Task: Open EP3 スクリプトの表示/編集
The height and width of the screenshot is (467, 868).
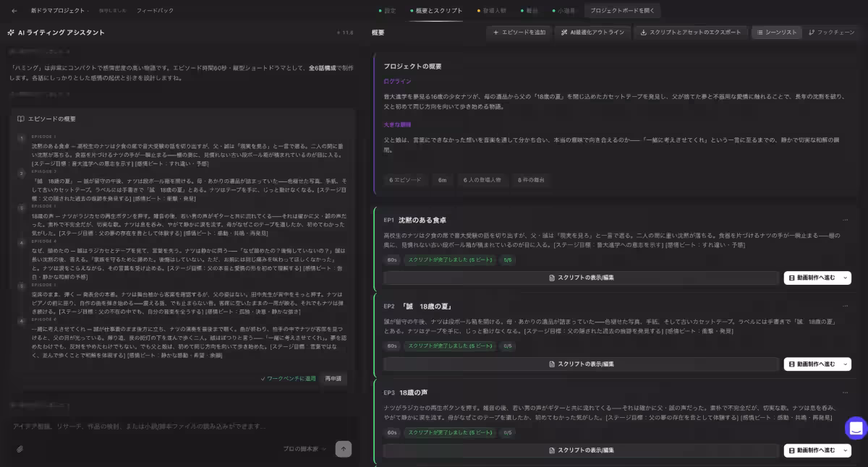Action: [x=581, y=450]
